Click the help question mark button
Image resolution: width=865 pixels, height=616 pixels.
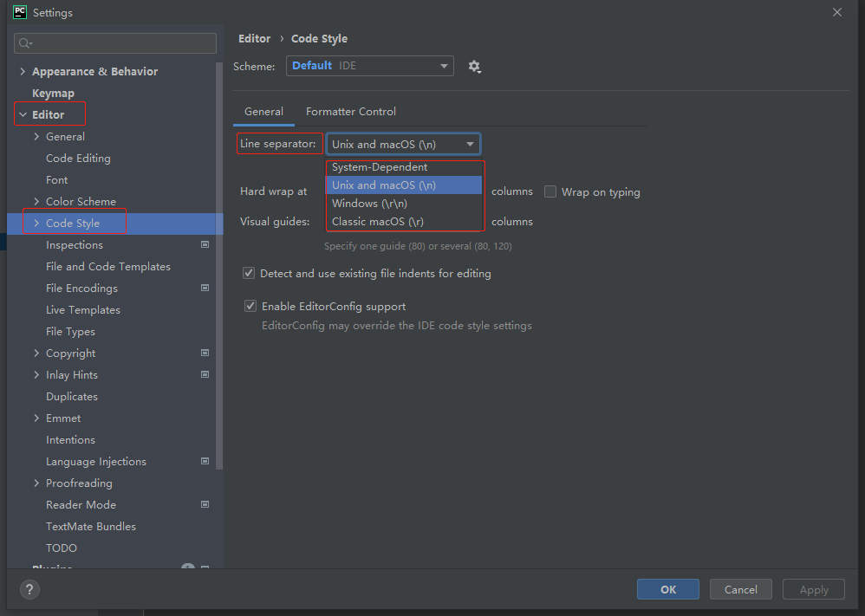click(28, 590)
